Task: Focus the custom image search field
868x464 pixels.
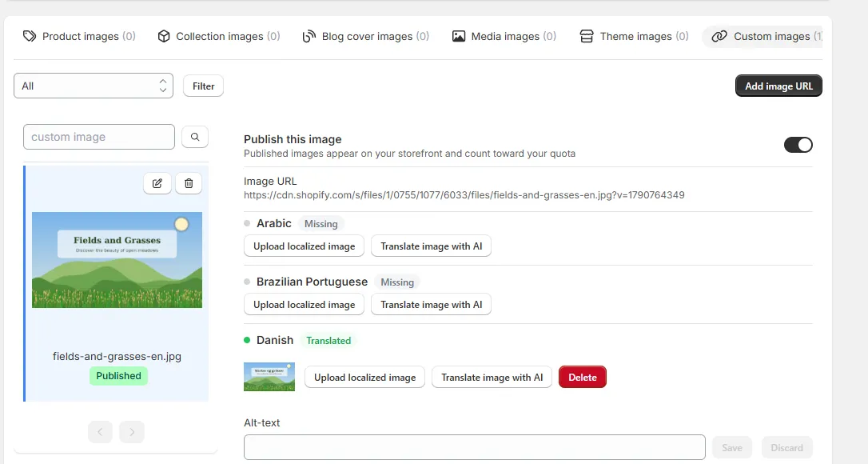Action: (99, 137)
